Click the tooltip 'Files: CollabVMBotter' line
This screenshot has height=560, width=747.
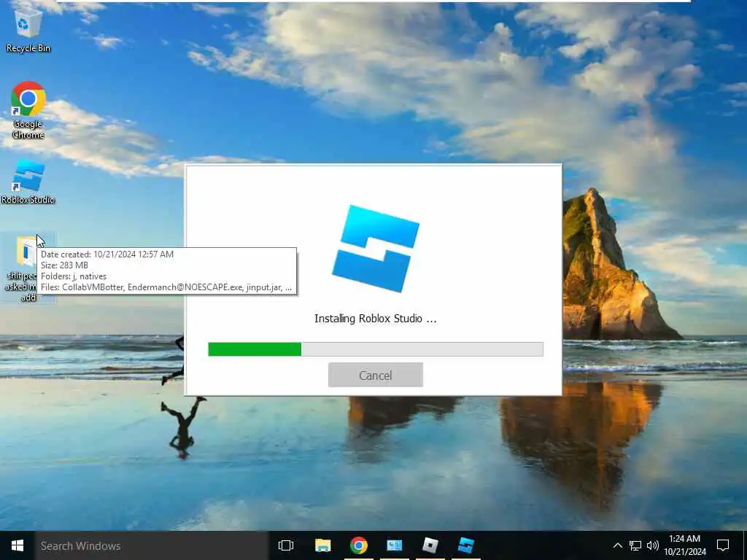click(166, 287)
